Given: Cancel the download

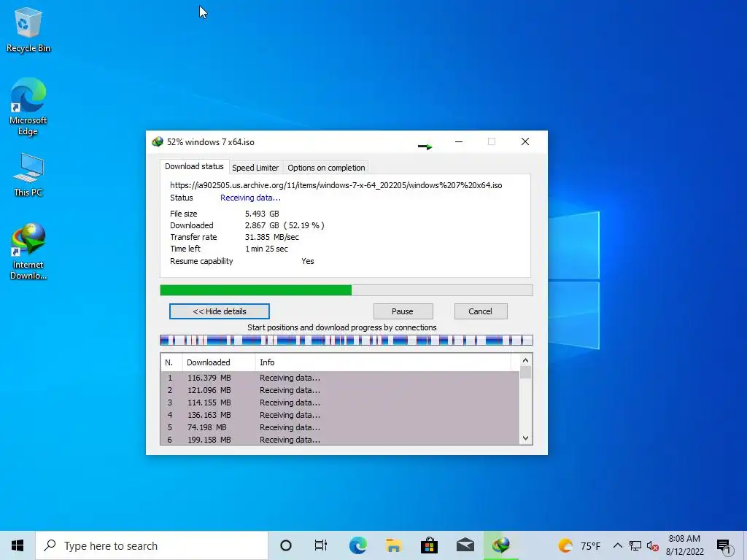Looking at the screenshot, I should coord(481,311).
